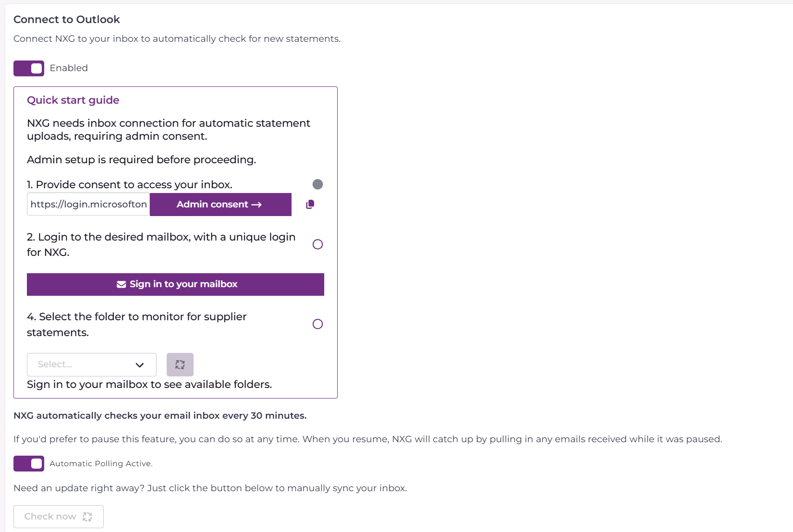Click the login.microsoft URL text field
The height and width of the screenshot is (532, 793).
click(x=88, y=205)
